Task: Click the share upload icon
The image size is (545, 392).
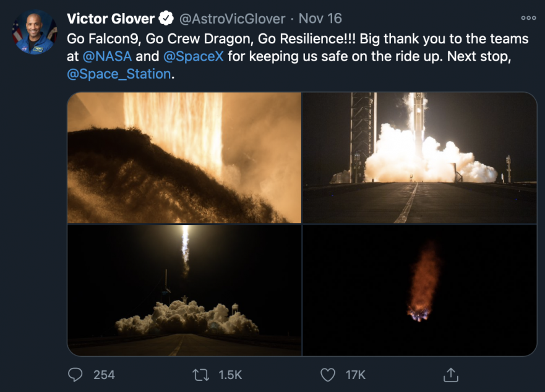Action: [451, 375]
